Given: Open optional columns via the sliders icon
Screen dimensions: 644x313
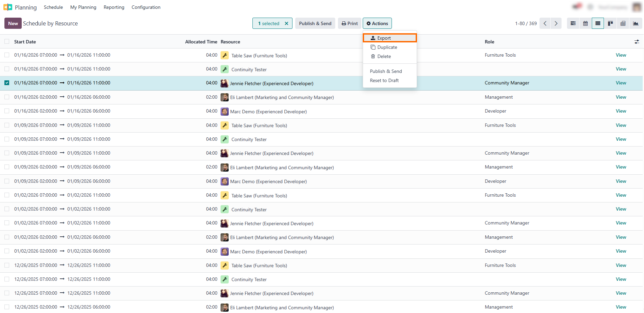Looking at the screenshot, I should tap(637, 42).
